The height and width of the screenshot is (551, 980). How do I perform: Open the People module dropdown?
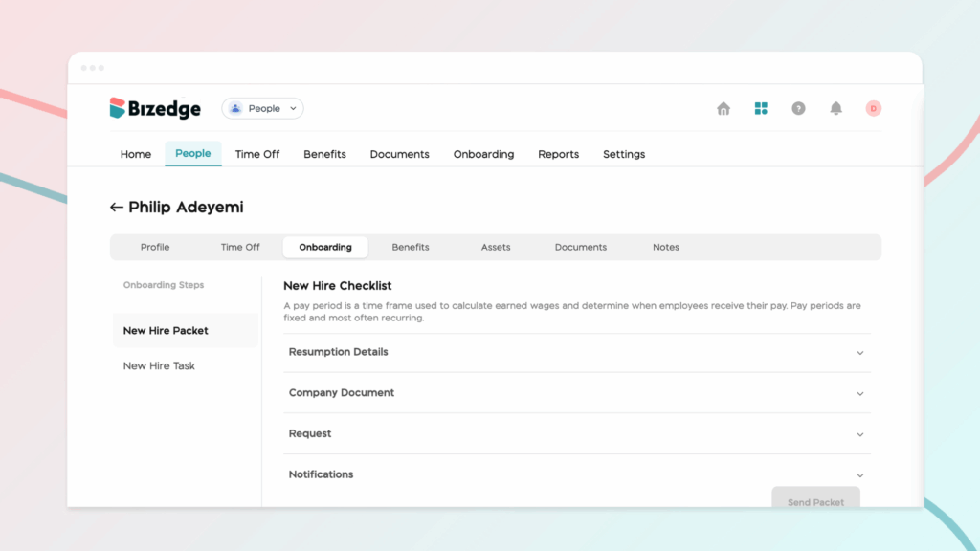pyautogui.click(x=262, y=109)
